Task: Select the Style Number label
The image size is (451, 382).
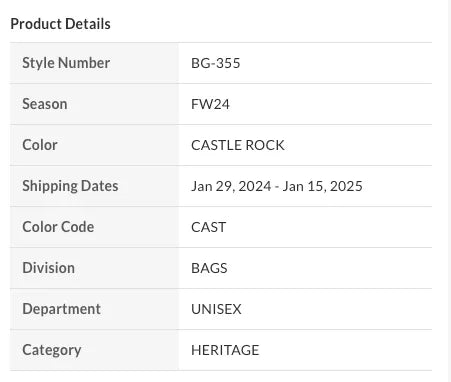Action: pyautogui.click(x=66, y=63)
